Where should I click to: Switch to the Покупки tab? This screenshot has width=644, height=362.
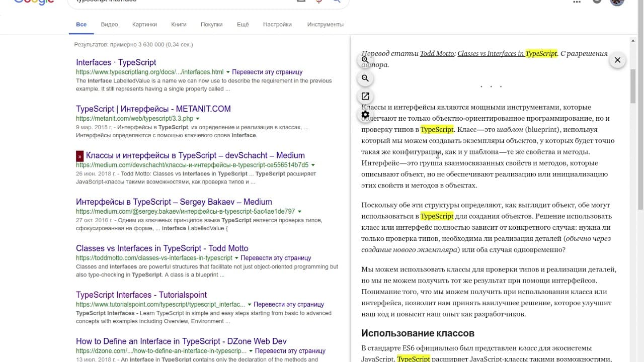pyautogui.click(x=211, y=24)
